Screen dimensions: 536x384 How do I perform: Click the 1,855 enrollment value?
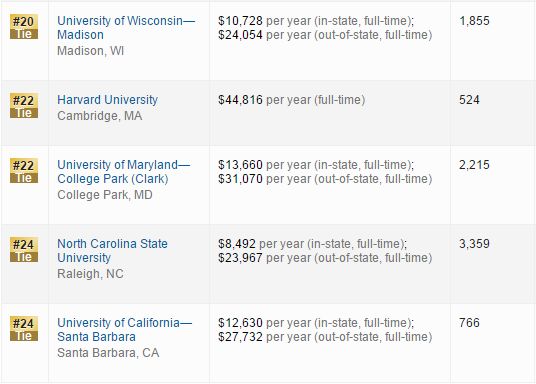474,21
